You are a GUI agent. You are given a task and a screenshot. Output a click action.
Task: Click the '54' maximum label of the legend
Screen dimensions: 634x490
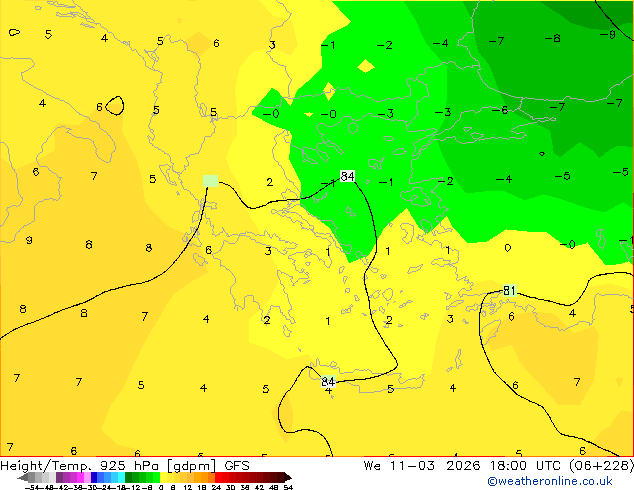pyautogui.click(x=288, y=487)
